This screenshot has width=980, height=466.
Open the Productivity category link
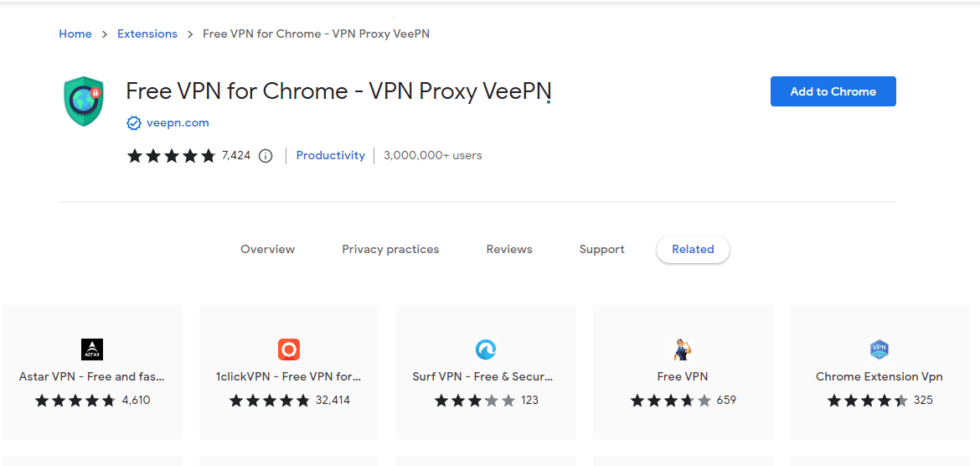click(x=331, y=156)
